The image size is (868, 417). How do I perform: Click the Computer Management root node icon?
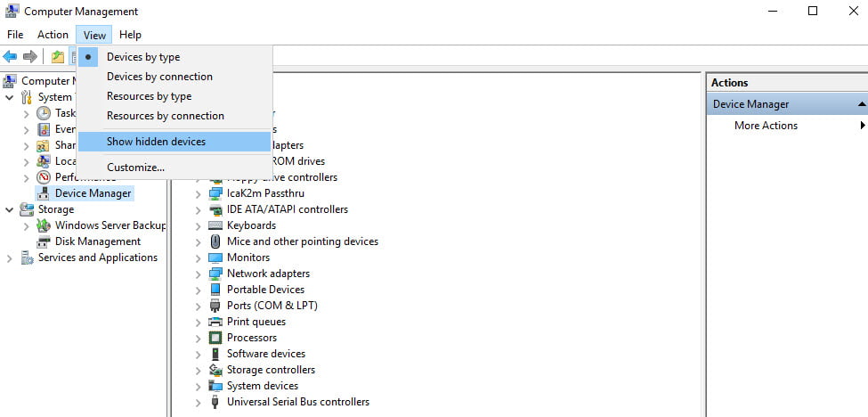(x=10, y=81)
